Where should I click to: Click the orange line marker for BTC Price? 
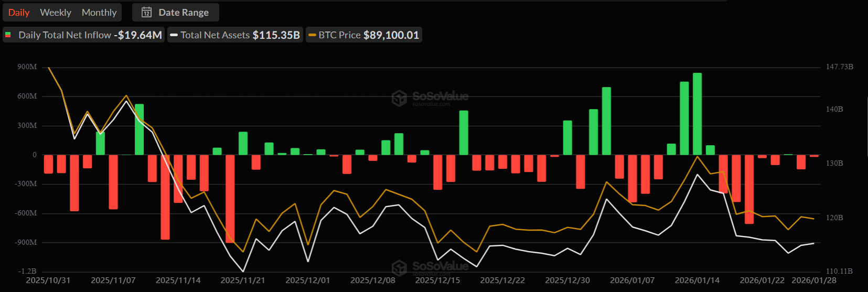pyautogui.click(x=312, y=35)
